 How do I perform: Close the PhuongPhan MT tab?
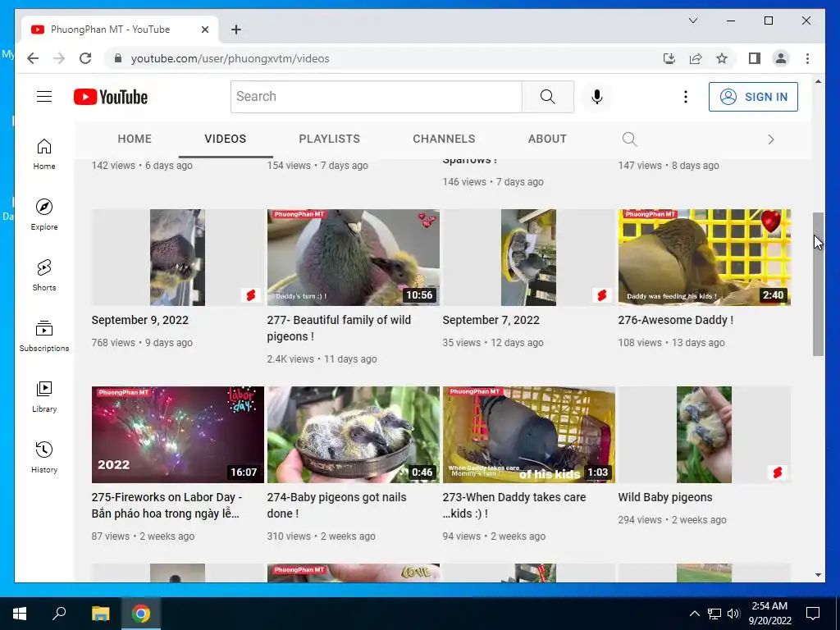pos(204,30)
